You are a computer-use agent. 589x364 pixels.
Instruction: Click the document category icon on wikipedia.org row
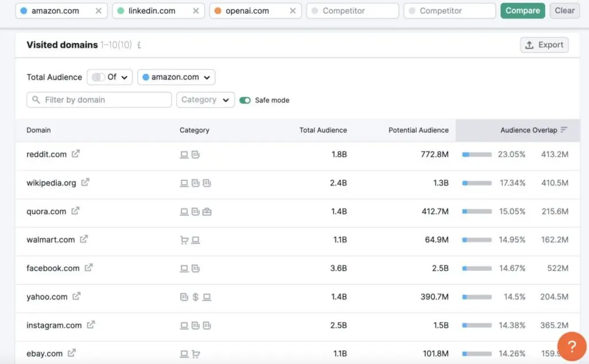(195, 183)
